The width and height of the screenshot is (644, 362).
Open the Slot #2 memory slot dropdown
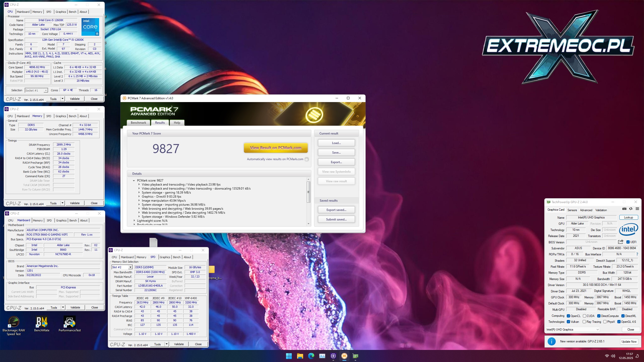tap(122, 267)
